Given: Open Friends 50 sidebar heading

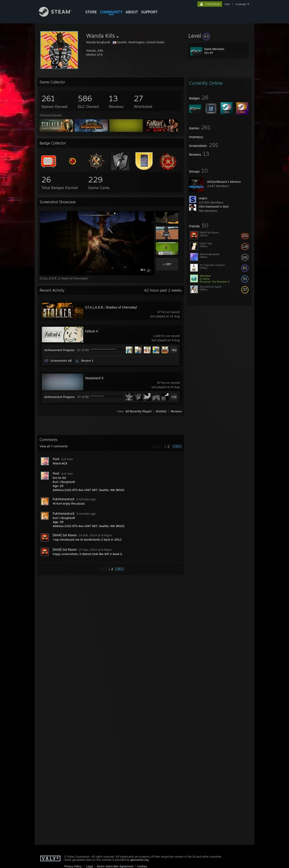Looking at the screenshot, I should click(x=199, y=226).
